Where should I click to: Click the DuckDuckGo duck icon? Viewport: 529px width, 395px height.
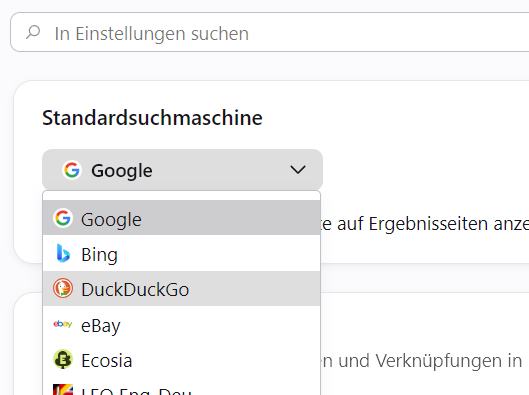[63, 288]
